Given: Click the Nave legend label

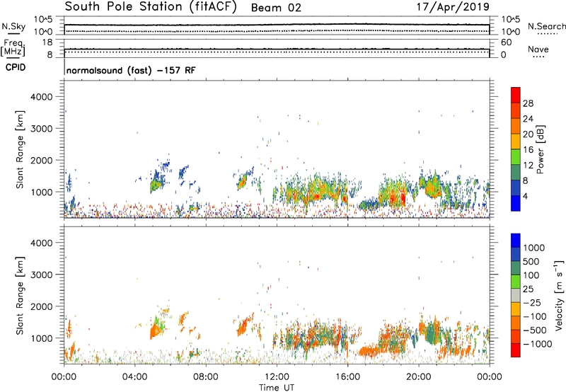Looking at the screenshot, I should 538,49.
